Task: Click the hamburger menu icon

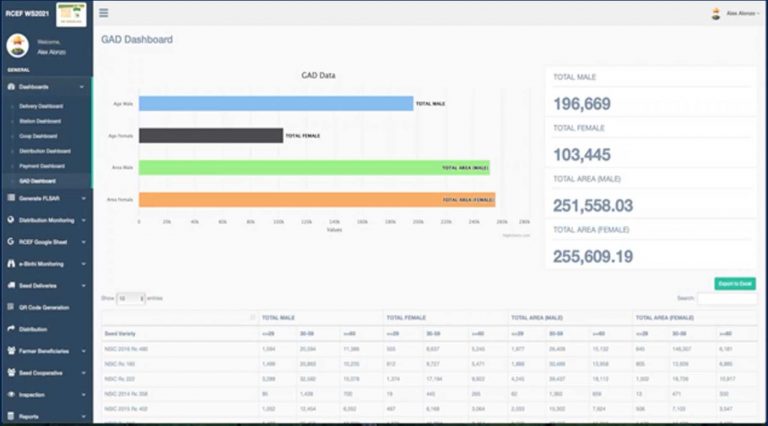Action: pyautogui.click(x=104, y=13)
